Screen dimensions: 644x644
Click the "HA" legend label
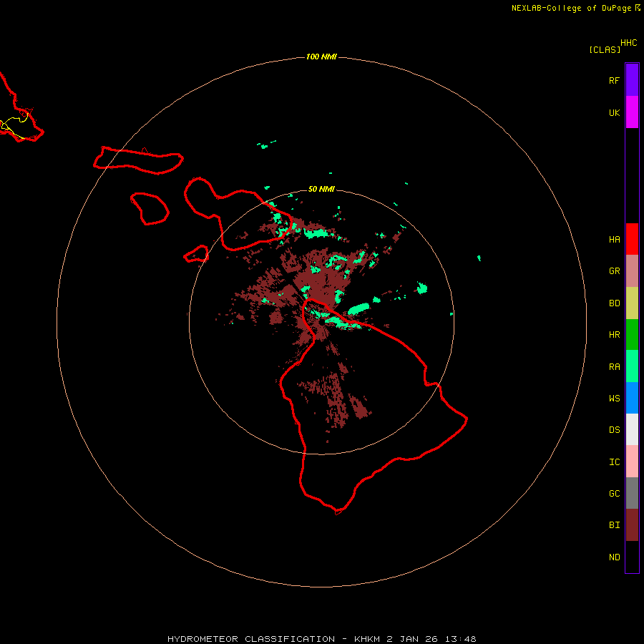tap(614, 240)
